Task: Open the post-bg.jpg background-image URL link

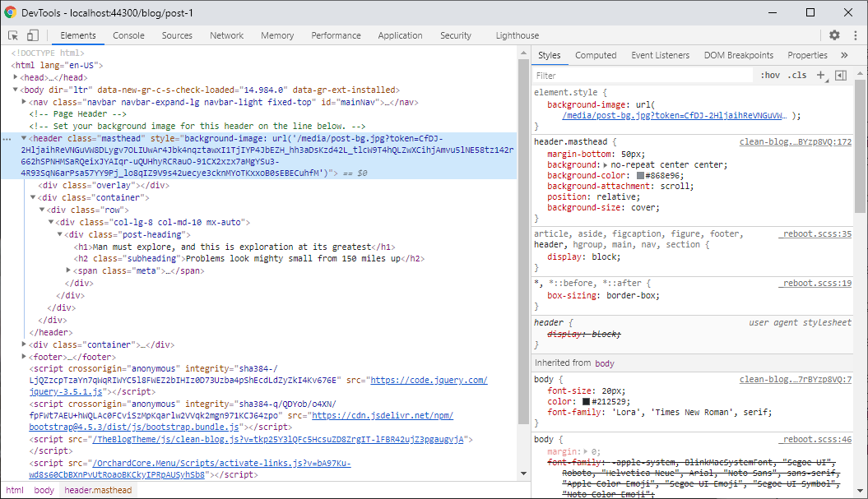Action: click(x=674, y=116)
